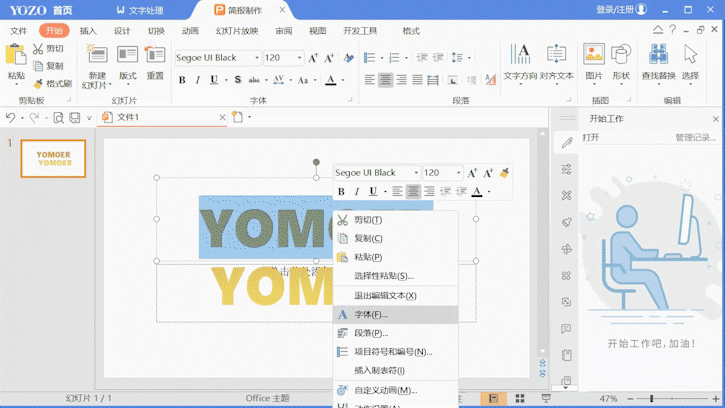Click the reset slide 重置 icon
725x408 pixels.
pos(155,56)
